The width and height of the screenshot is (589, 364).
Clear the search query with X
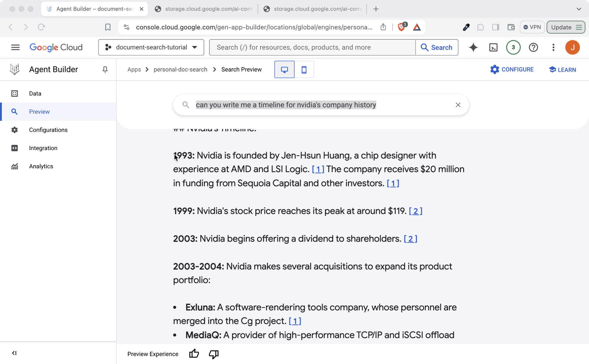click(458, 105)
